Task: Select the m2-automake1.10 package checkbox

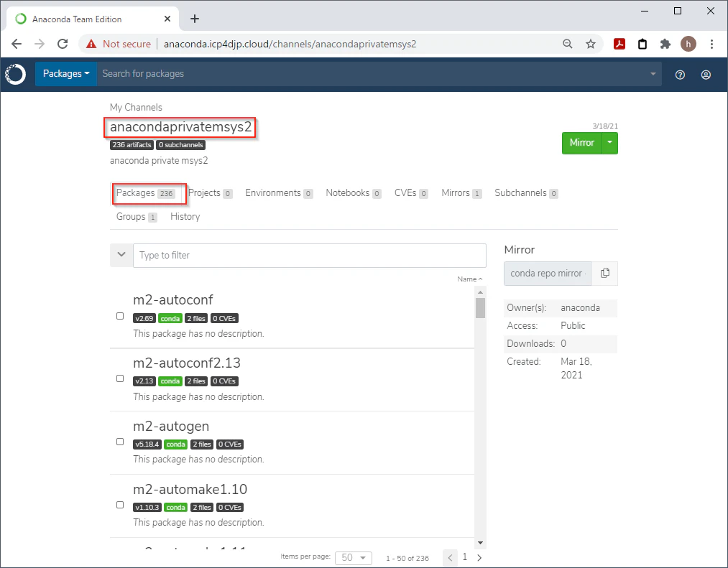Action: 120,505
